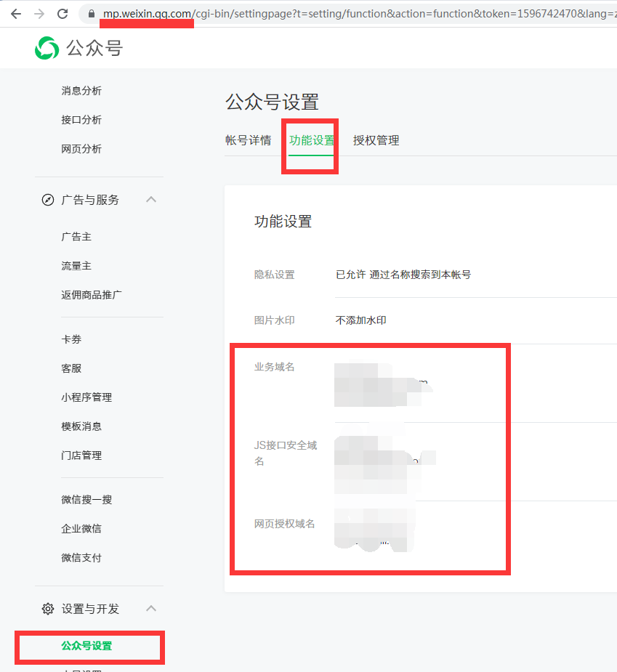617x672 pixels.
Task: Click the gear icon beside 设置与开发
Action: 47,609
